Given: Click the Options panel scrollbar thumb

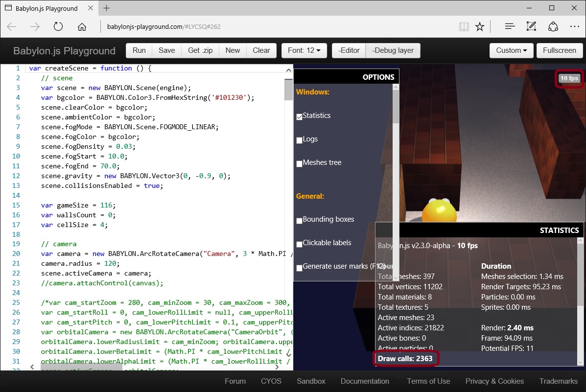Looking at the screenshot, I should tap(396, 106).
